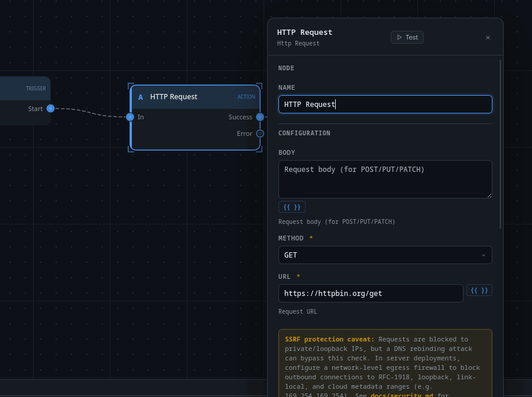532x397 pixels.
Task: Click the panel's vertical scrollbar
Action: coord(501,144)
